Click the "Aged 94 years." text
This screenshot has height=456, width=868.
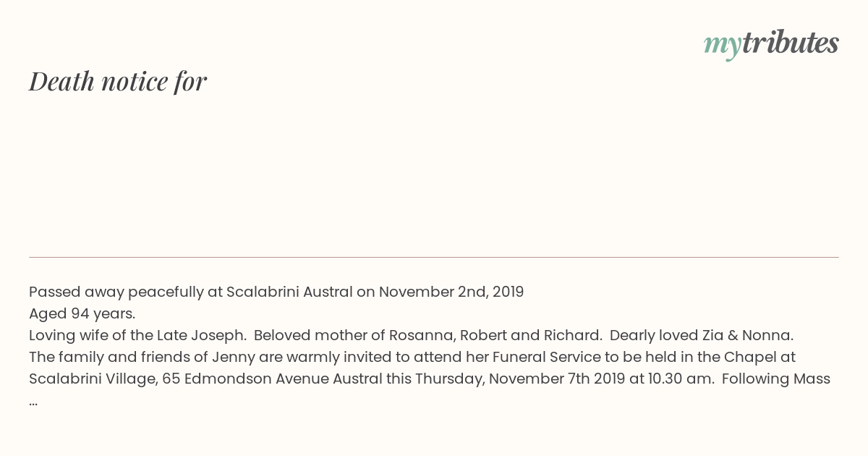coord(82,313)
